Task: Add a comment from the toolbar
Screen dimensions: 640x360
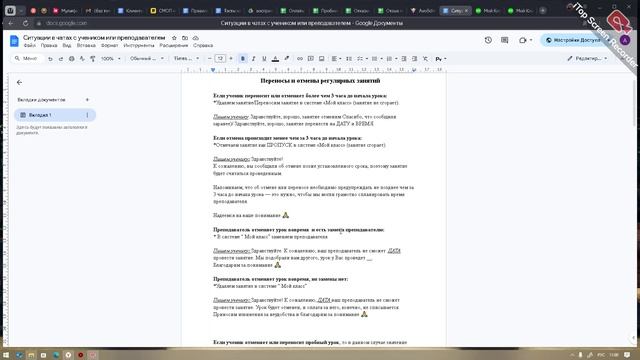Action: (311, 59)
